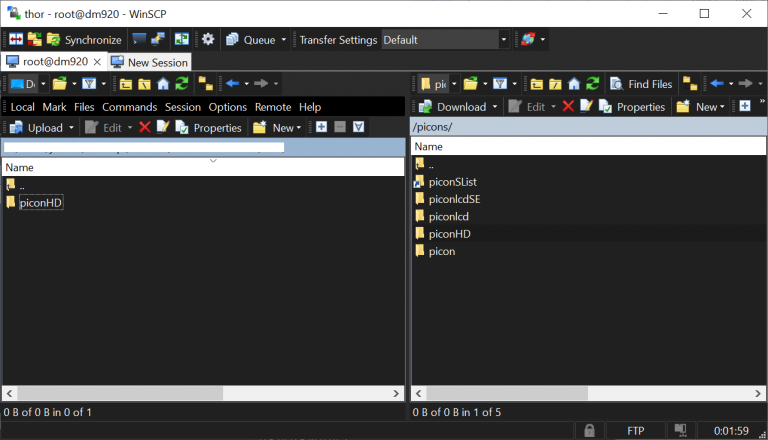
Task: Click the local Delete red X icon
Action: click(x=144, y=127)
